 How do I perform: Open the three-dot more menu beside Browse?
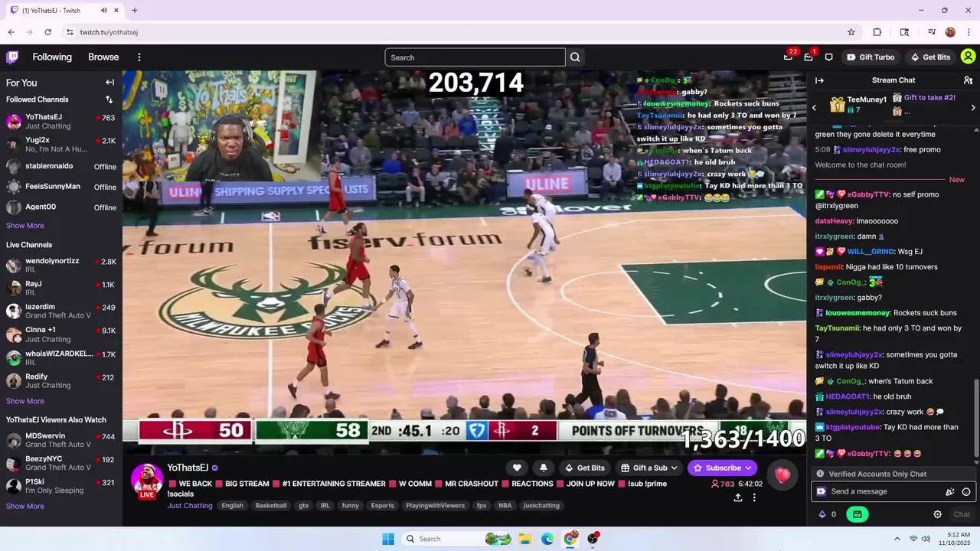click(139, 57)
